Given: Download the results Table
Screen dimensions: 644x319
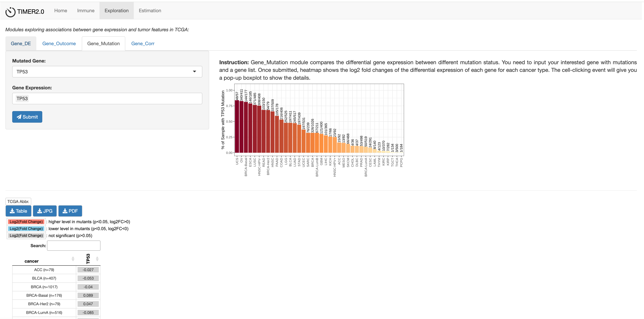Looking at the screenshot, I should coord(18,211).
